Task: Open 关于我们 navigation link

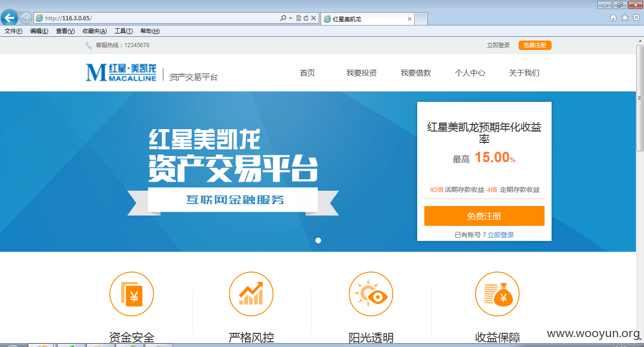Action: [x=524, y=73]
